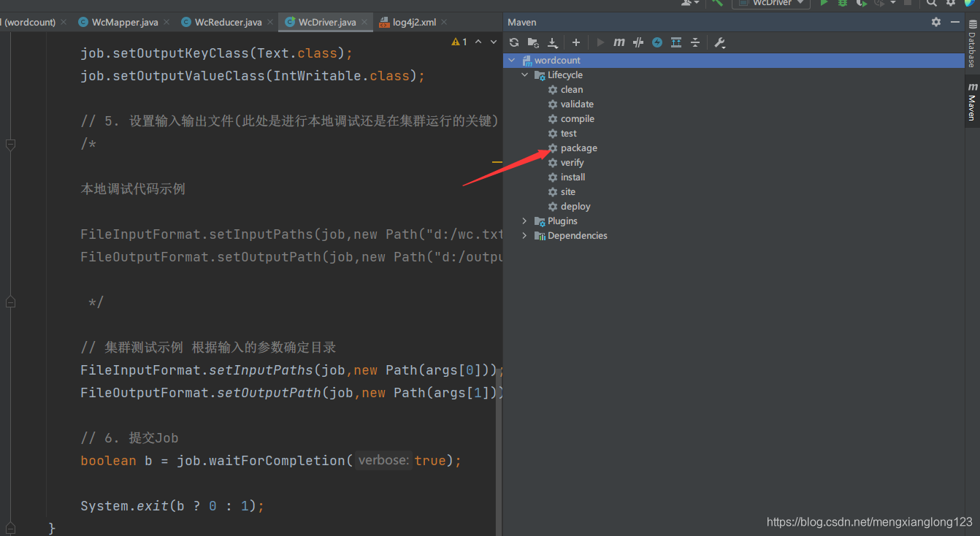Screen dimensions: 980x536
Task: Open IDE settings gear in top toolbar
Action: pos(951,3)
